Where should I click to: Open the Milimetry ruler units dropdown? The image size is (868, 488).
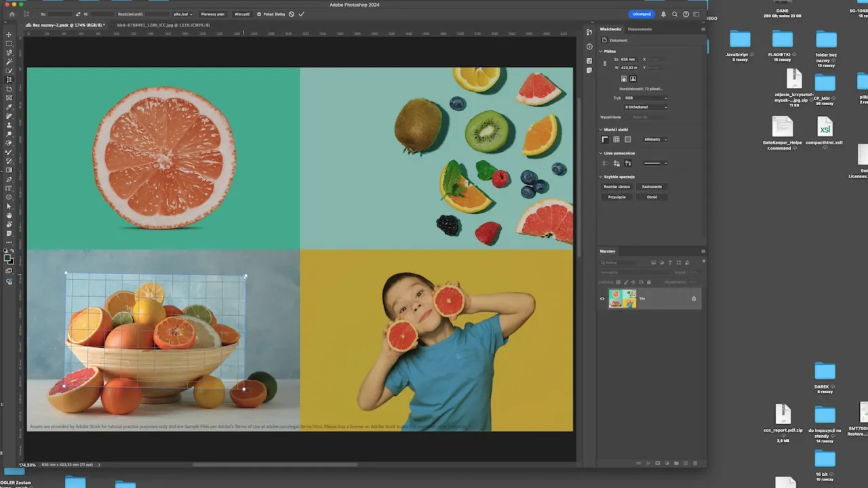click(x=655, y=139)
